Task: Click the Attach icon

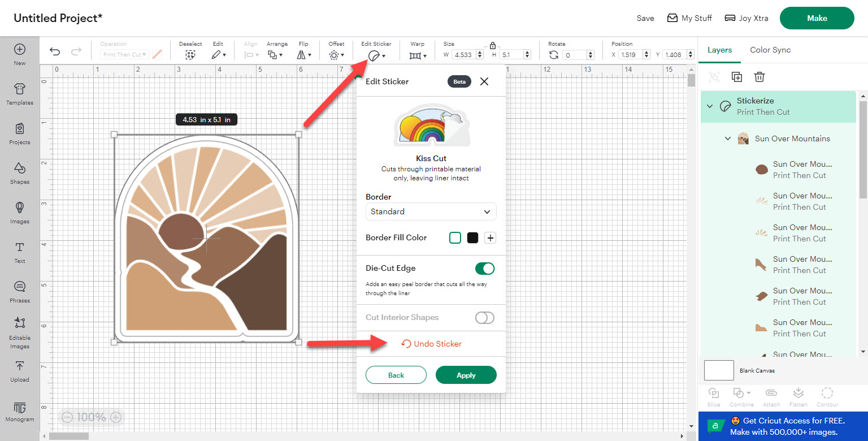Action: [x=771, y=392]
